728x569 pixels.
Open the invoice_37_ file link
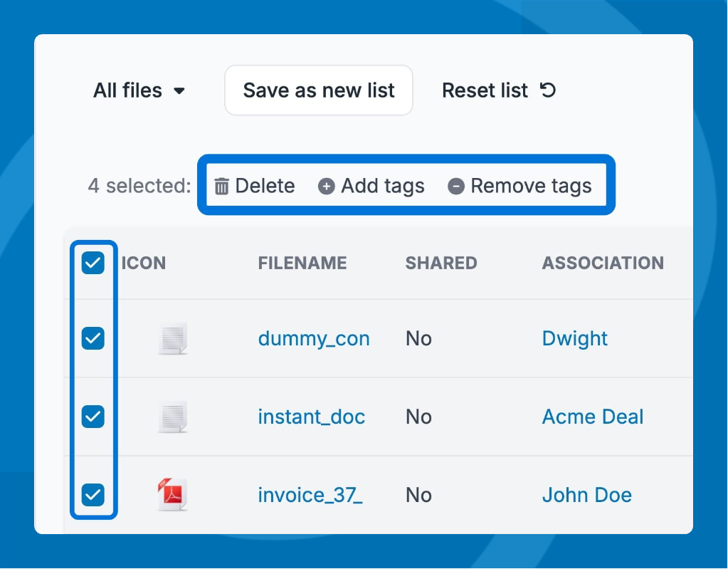point(310,495)
